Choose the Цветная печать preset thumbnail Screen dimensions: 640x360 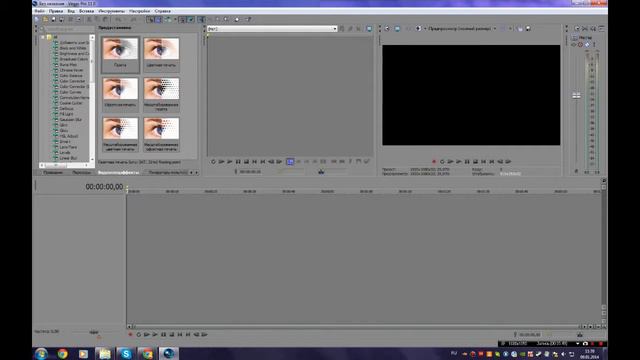pos(161,54)
